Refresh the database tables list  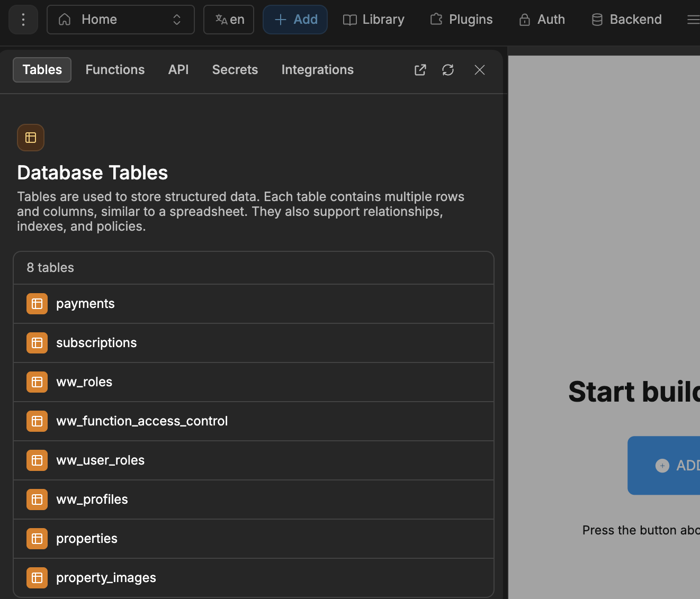[448, 70]
